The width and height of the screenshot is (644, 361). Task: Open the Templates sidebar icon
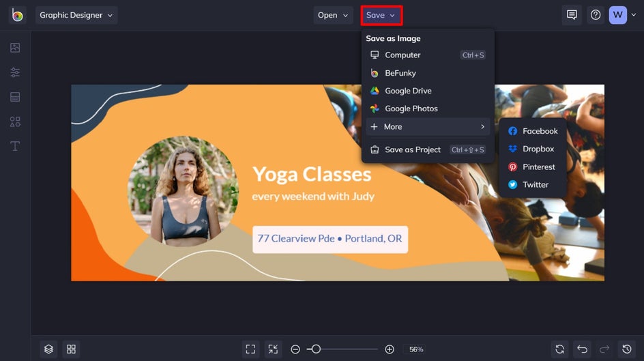click(x=15, y=97)
